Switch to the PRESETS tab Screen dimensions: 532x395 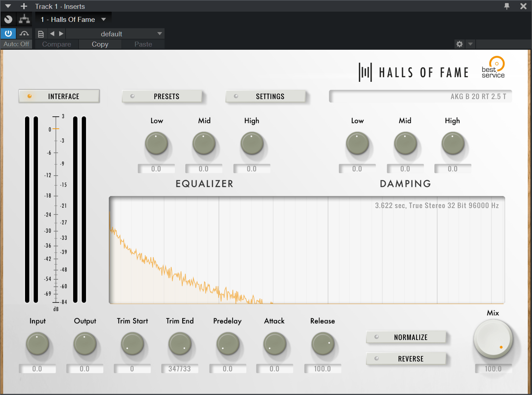tap(162, 96)
